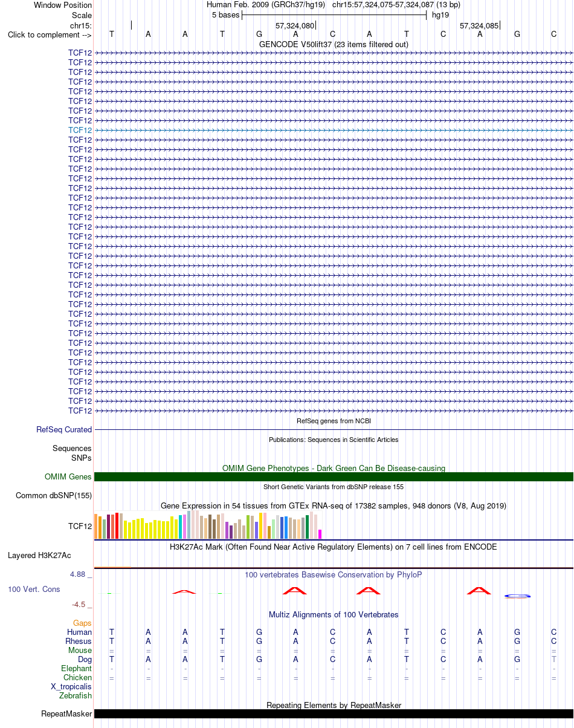Click the Sequences track label
Viewport: 574px width, 728px height.
click(72, 449)
